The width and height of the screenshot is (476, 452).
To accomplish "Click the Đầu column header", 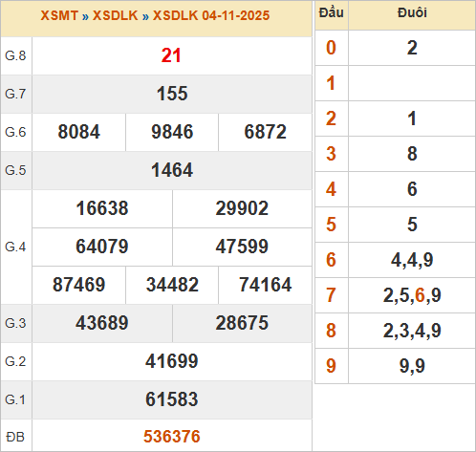I will (x=332, y=12).
